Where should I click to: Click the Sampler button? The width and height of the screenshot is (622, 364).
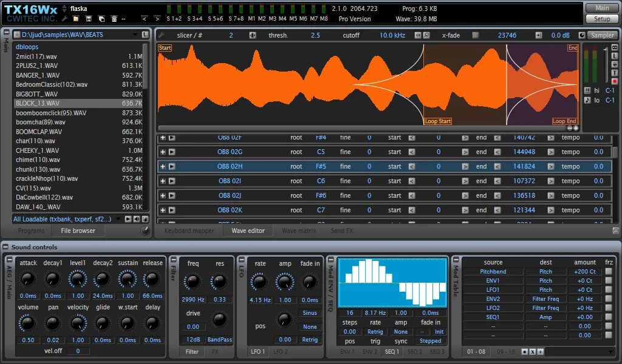pyautogui.click(x=602, y=35)
